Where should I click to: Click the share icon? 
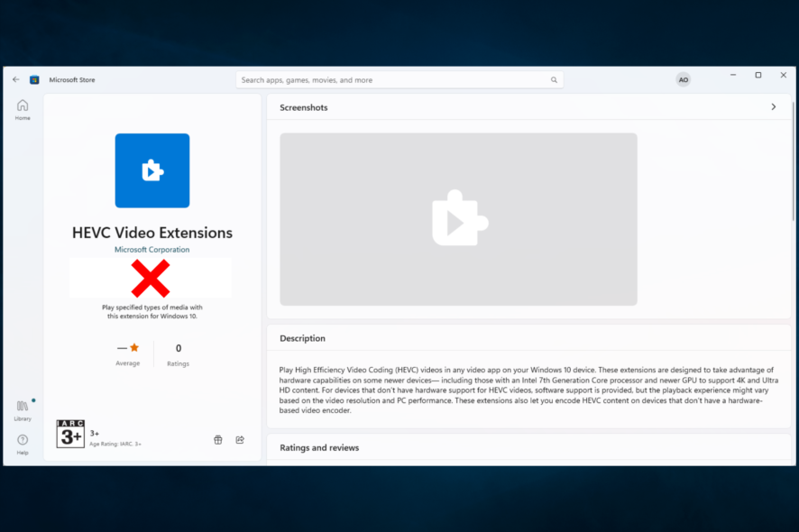click(240, 440)
